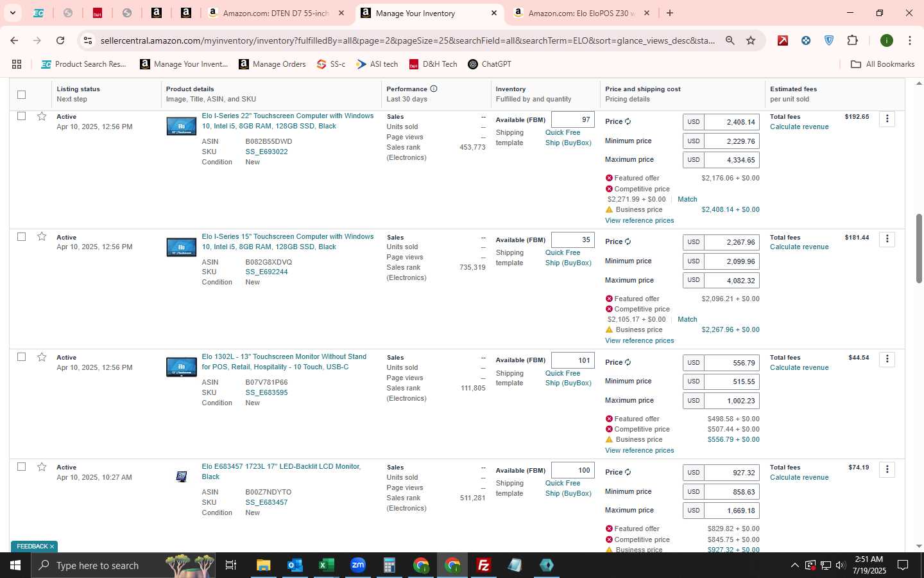Open ChatGPT bookmark
The image size is (924, 578).
click(x=490, y=64)
